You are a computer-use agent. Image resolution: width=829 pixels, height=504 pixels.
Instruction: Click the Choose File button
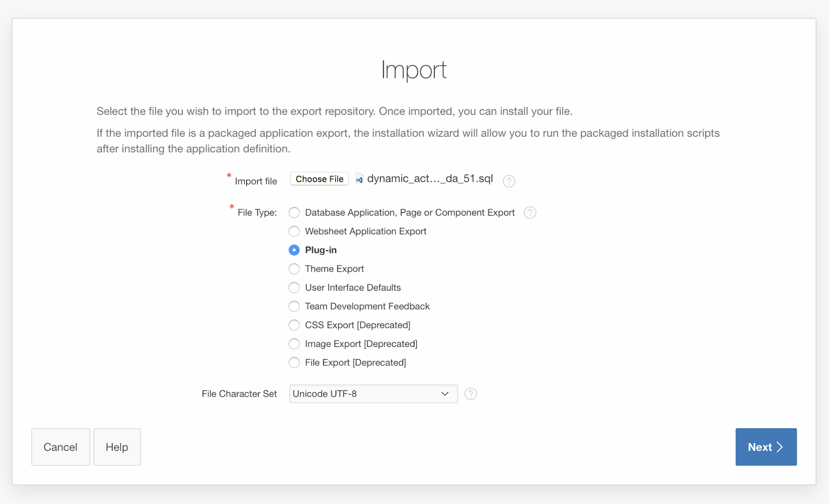coord(319,179)
